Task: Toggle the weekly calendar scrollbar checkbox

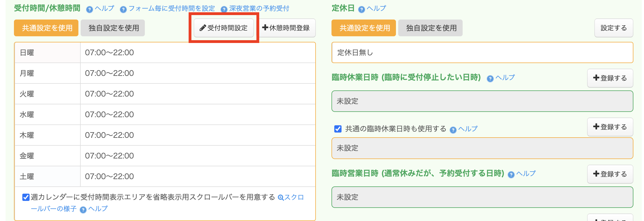Action: pos(26,197)
